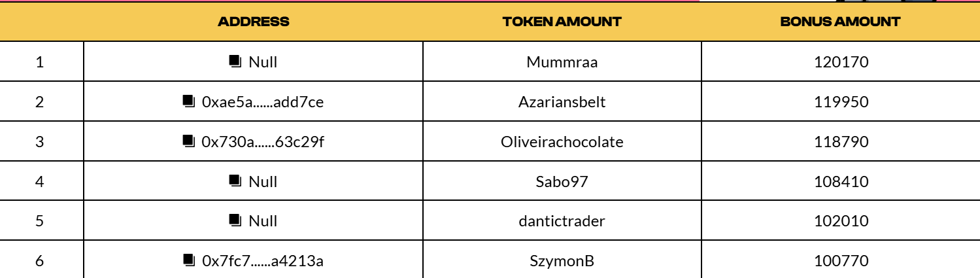The image size is (980, 278).
Task: Click address text 0x7fc7......a4213a
Action: [263, 261]
